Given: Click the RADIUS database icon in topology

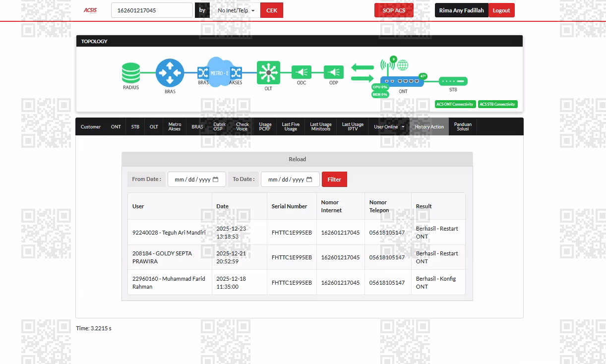Looking at the screenshot, I should 131,73.
